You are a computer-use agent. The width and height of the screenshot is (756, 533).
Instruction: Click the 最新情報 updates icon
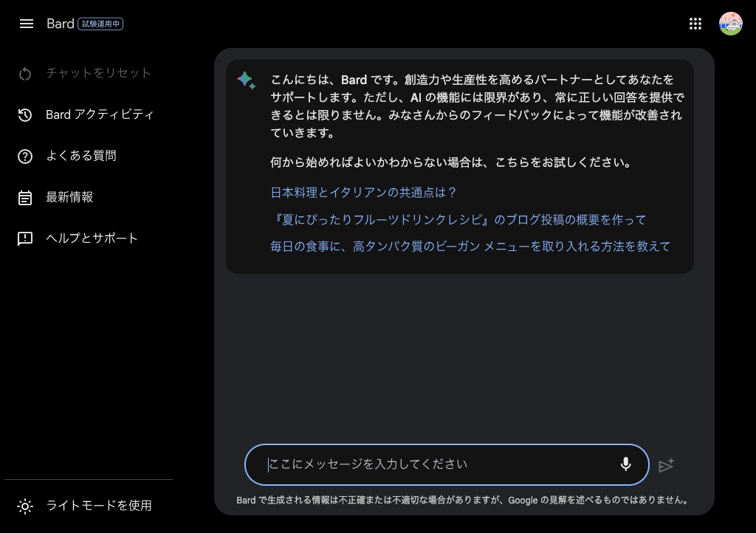[27, 196]
